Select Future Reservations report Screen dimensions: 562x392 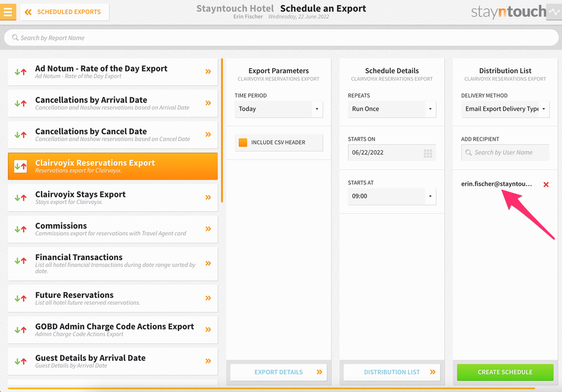pos(112,299)
